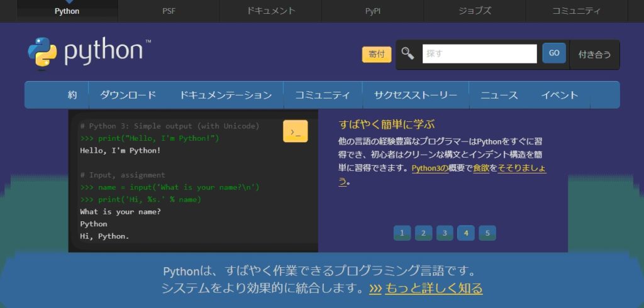Follow the 食欲 link
The image size is (644, 308).
tap(481, 168)
